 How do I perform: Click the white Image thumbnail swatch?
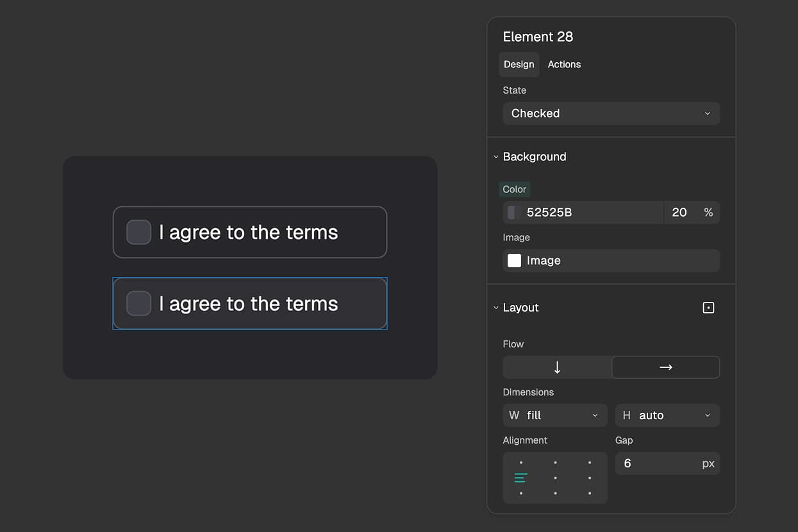[513, 260]
